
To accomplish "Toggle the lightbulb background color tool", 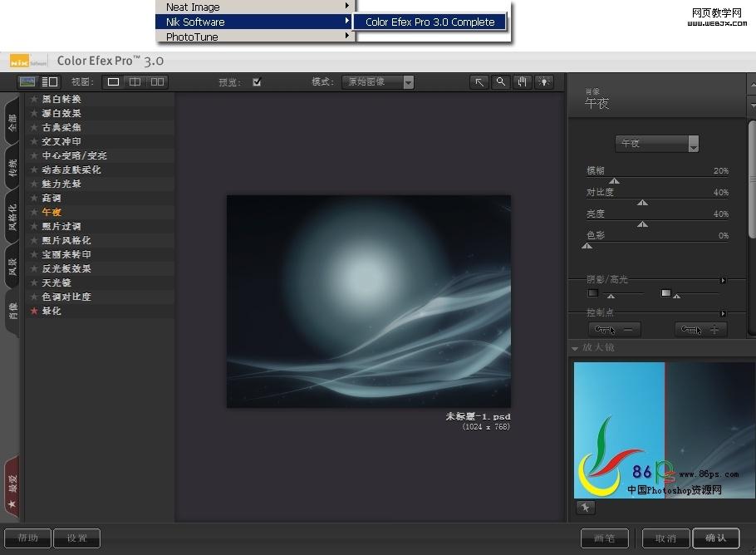I will tap(544, 82).
